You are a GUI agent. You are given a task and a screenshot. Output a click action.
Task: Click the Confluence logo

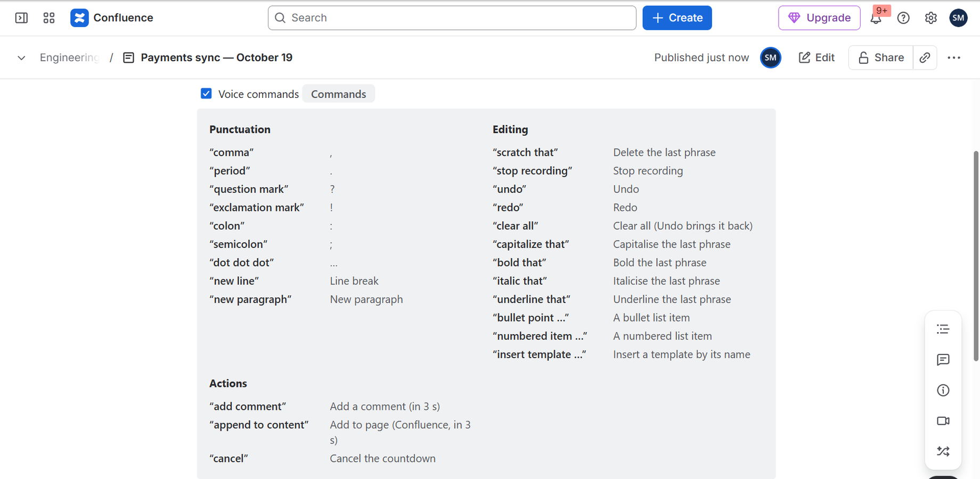pos(111,18)
